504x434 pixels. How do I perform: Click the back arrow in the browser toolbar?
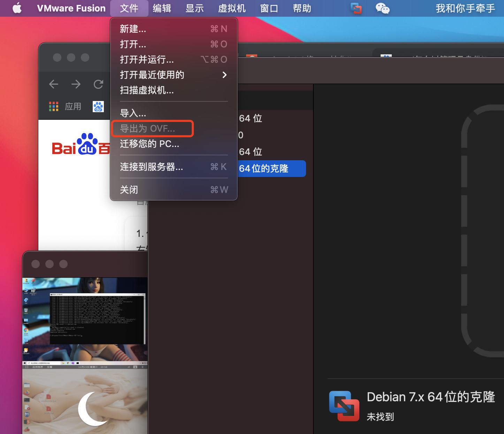coord(53,84)
